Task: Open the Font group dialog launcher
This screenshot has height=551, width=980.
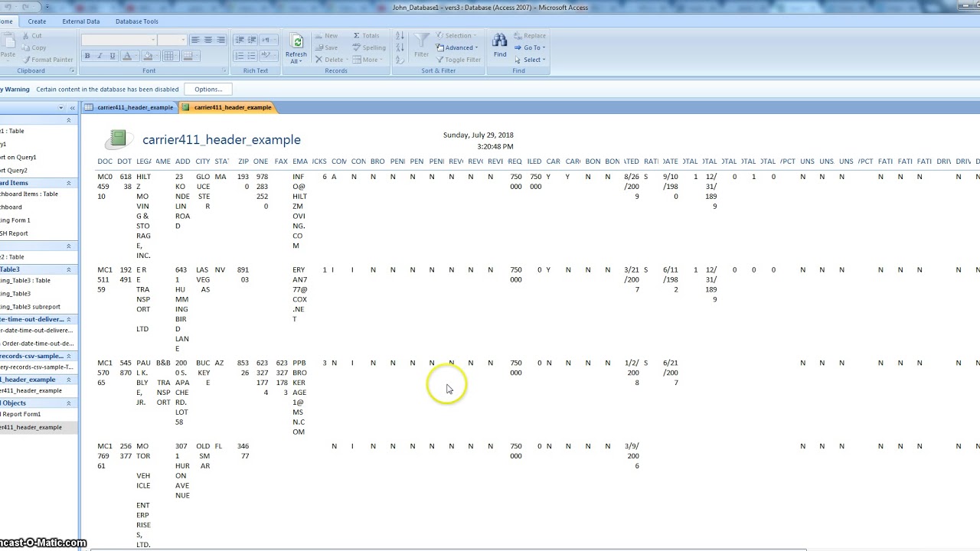Action: 225,71
